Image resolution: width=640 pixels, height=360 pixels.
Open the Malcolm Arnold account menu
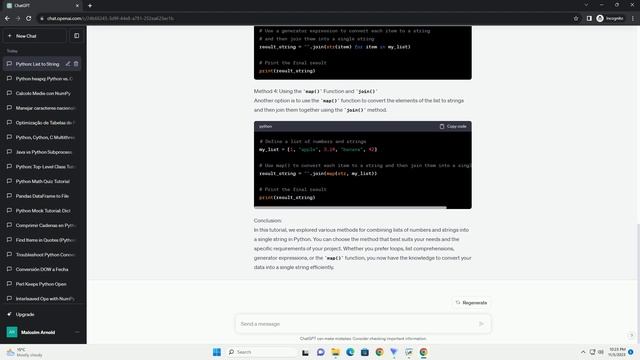click(x=43, y=332)
